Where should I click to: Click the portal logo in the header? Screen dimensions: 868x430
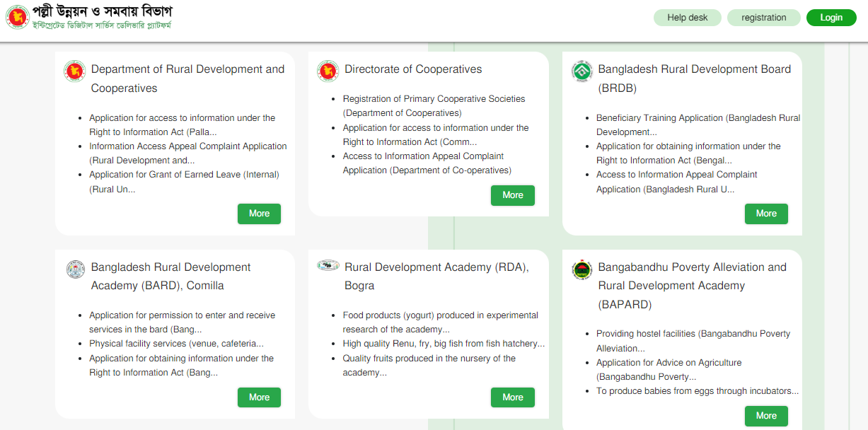[18, 17]
